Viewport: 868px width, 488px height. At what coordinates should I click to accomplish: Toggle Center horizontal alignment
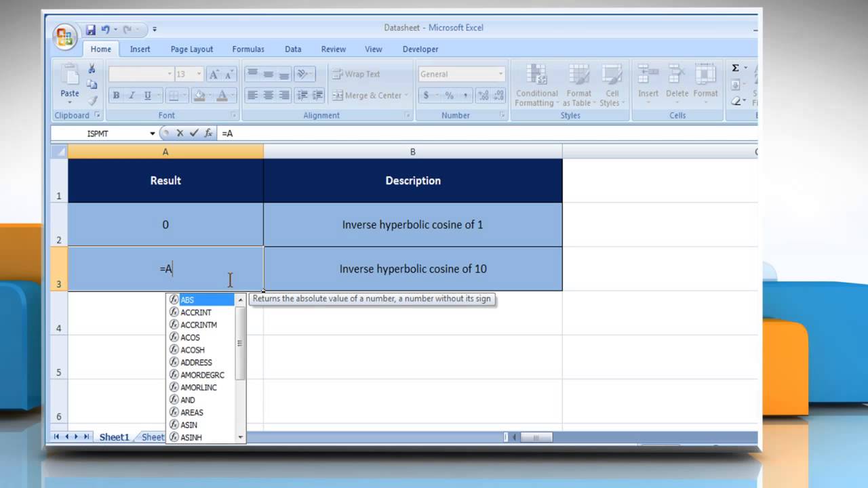tap(268, 96)
